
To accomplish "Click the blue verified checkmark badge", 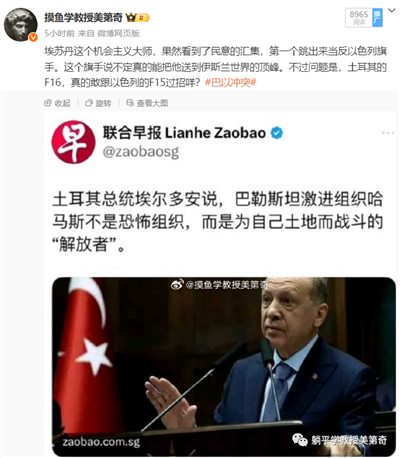I will click(x=277, y=133).
